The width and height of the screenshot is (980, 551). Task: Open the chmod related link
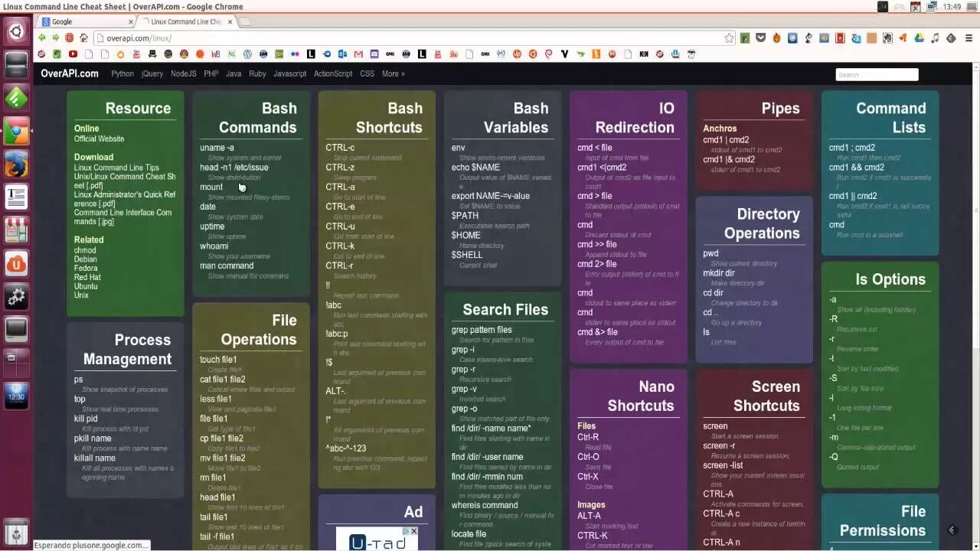(85, 250)
